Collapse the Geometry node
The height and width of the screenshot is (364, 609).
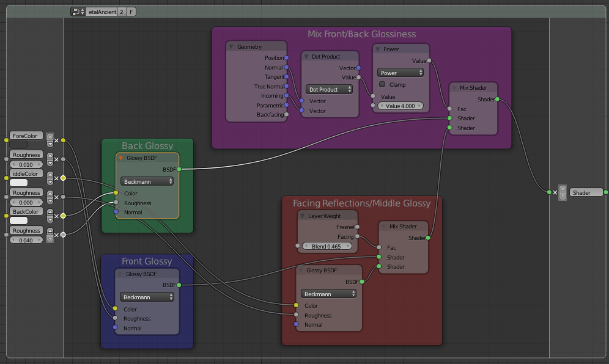pos(231,47)
